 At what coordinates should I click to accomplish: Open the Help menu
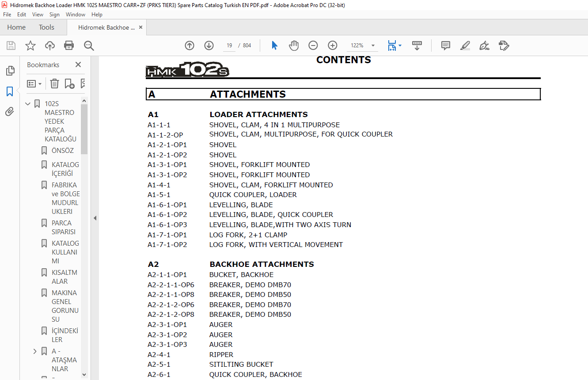tap(97, 15)
